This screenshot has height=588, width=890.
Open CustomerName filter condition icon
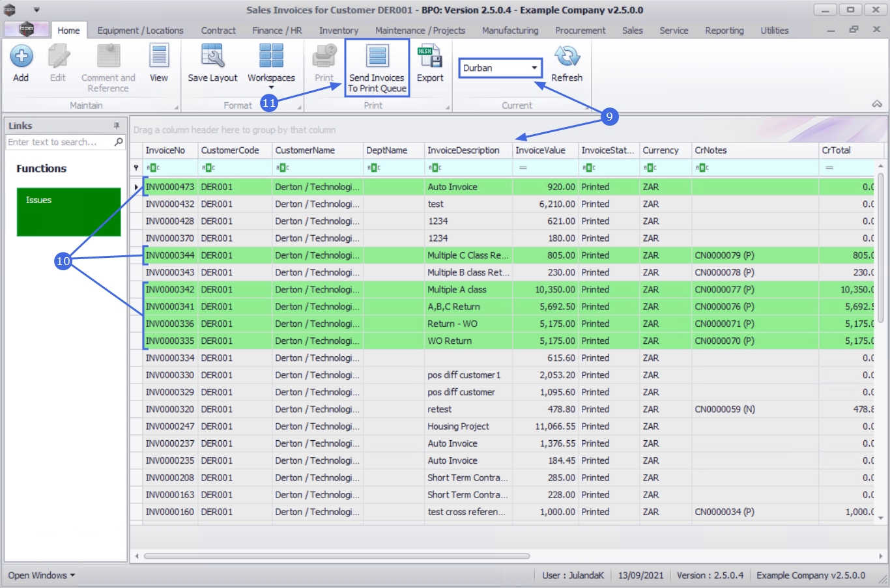(283, 168)
